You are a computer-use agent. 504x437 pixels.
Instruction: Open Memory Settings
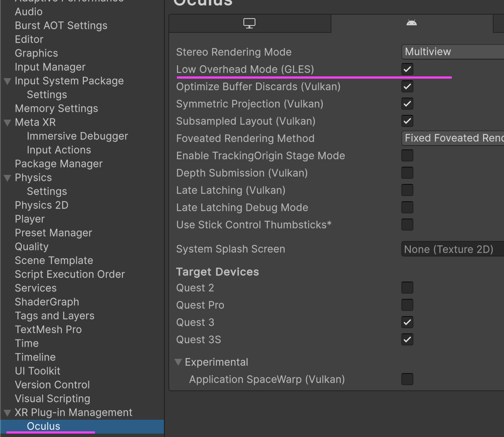coord(56,108)
